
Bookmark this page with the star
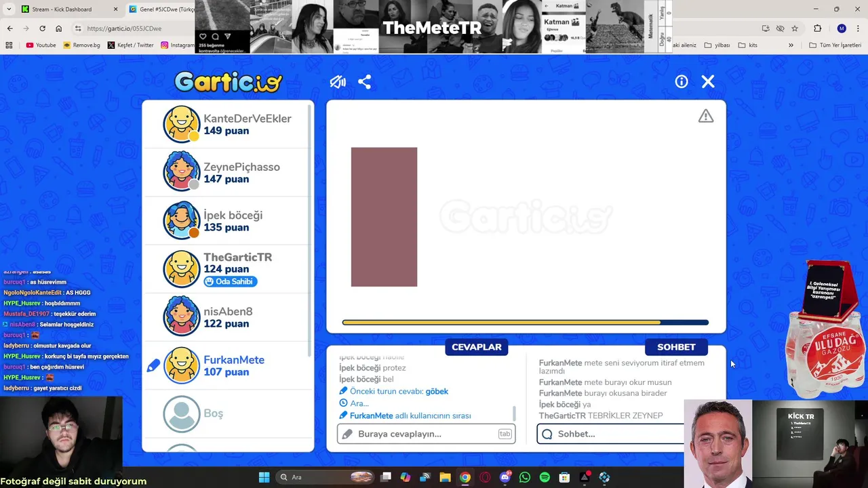pos(795,28)
